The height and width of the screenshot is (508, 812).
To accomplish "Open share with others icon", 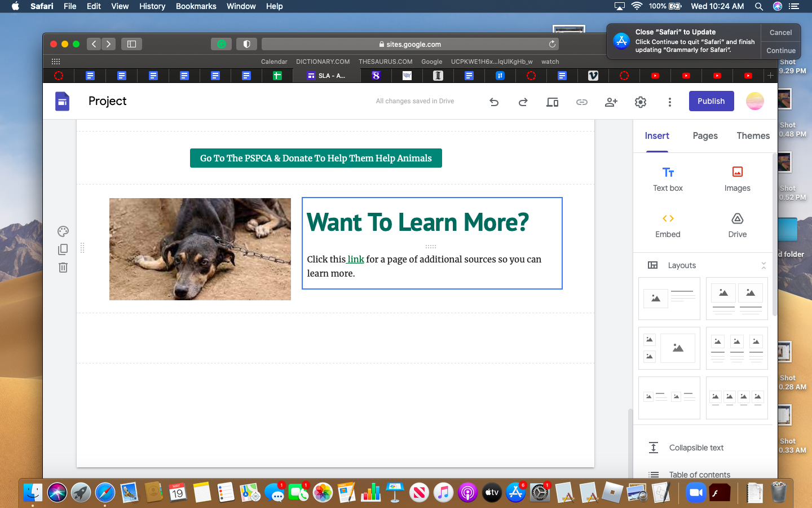I will pyautogui.click(x=611, y=102).
